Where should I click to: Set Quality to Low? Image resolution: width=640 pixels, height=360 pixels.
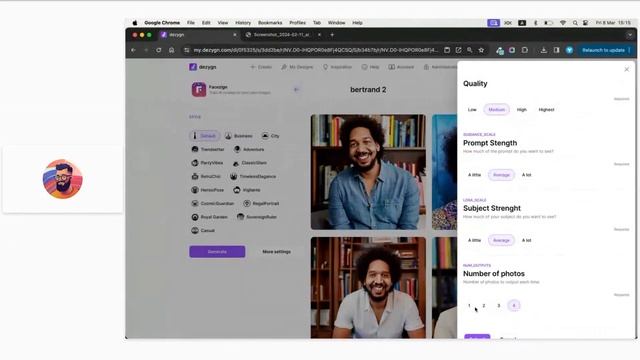click(472, 109)
